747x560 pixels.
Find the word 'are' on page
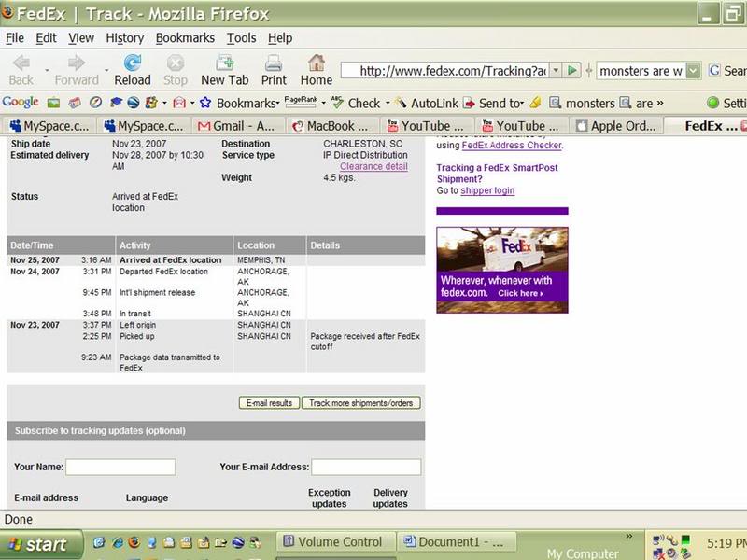[x=637, y=103]
